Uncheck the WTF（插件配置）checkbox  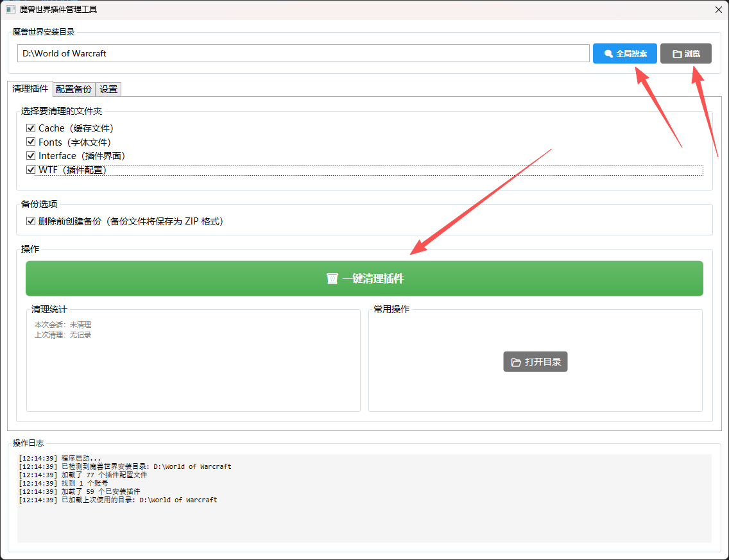(31, 170)
